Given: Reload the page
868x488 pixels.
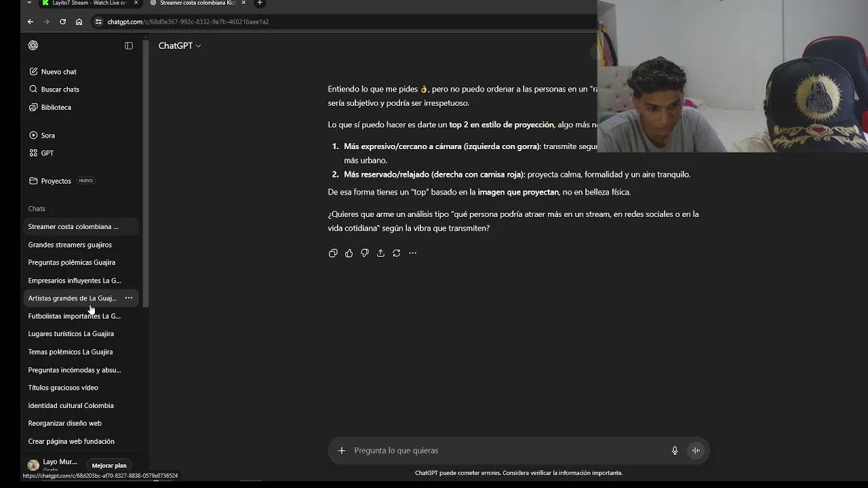Looking at the screenshot, I should click(x=62, y=22).
